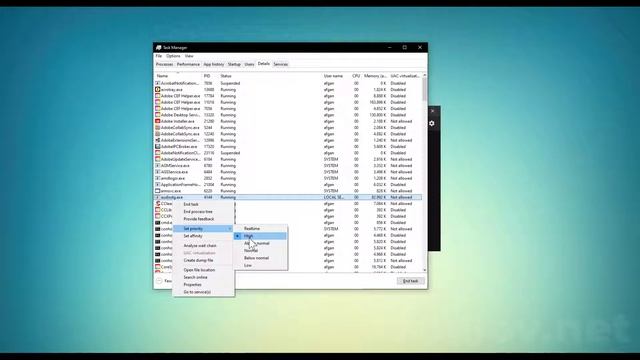640x360 pixels.
Task: Select the High priority option
Action: coord(260,236)
